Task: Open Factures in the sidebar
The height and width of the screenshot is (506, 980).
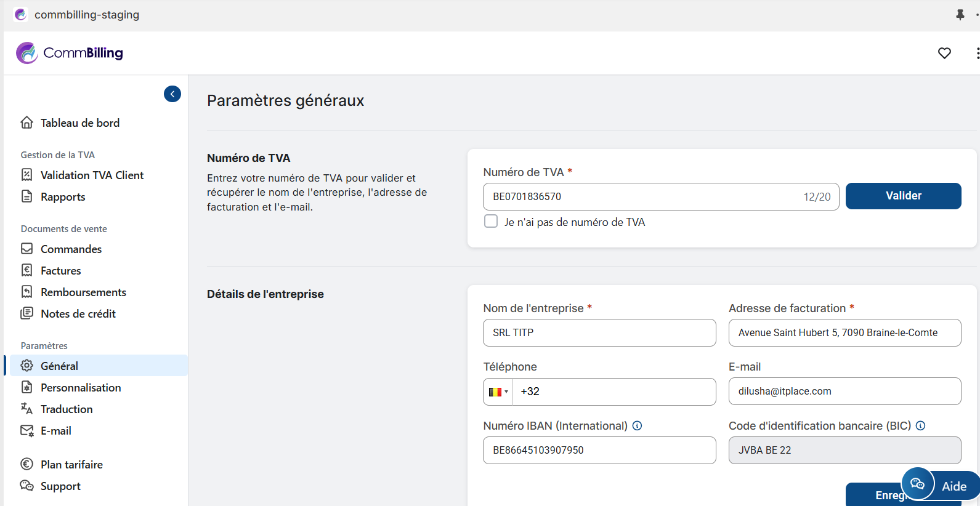Action: point(60,271)
